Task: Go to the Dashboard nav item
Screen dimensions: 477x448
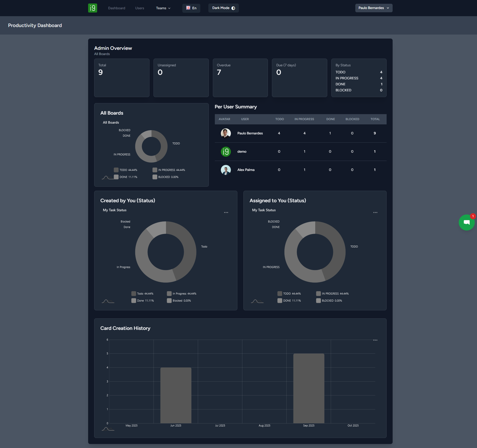Action: pyautogui.click(x=116, y=8)
